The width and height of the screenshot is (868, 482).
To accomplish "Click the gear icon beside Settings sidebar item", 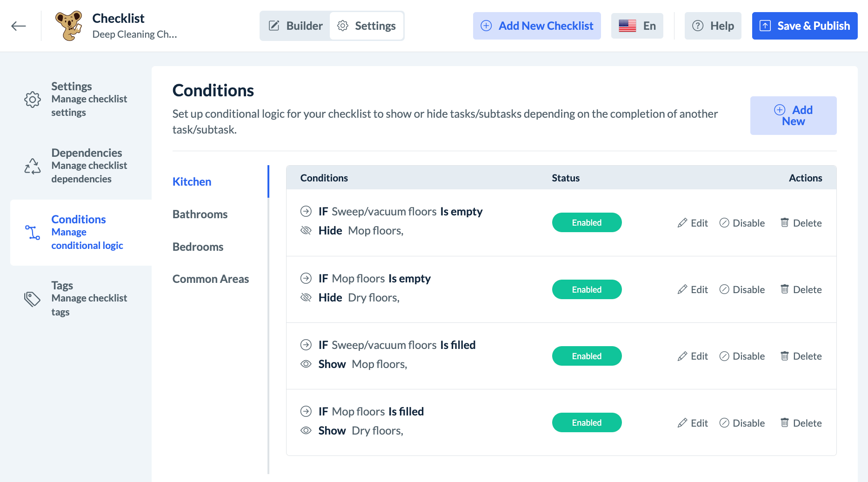I will coord(33,99).
